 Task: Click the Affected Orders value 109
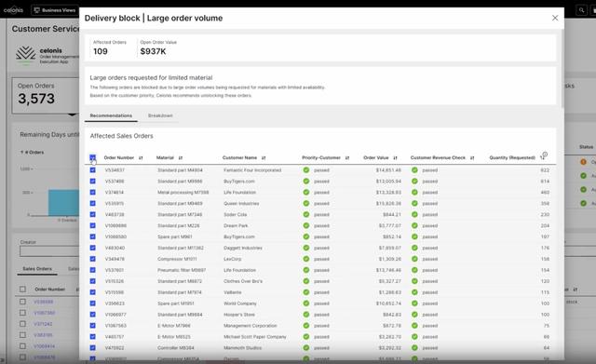[101, 51]
